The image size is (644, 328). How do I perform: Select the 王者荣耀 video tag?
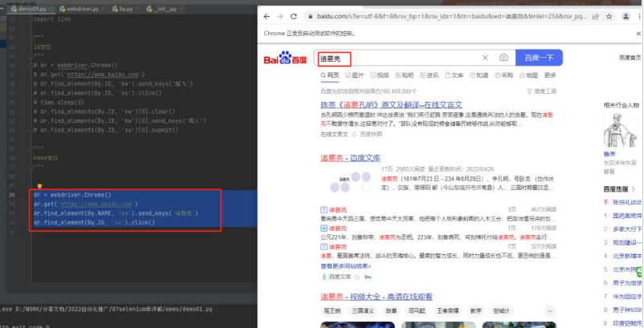point(447,311)
